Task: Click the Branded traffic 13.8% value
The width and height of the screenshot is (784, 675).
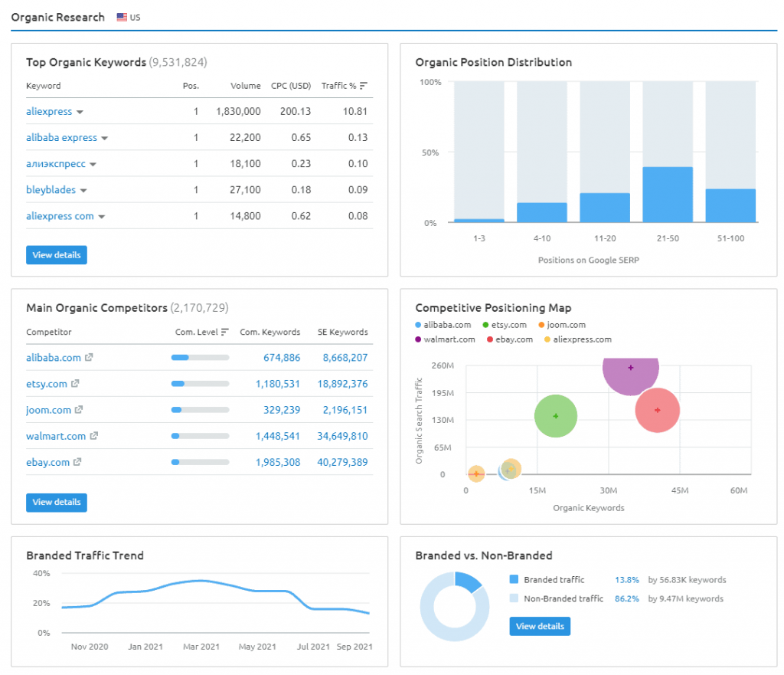Action: 627,580
